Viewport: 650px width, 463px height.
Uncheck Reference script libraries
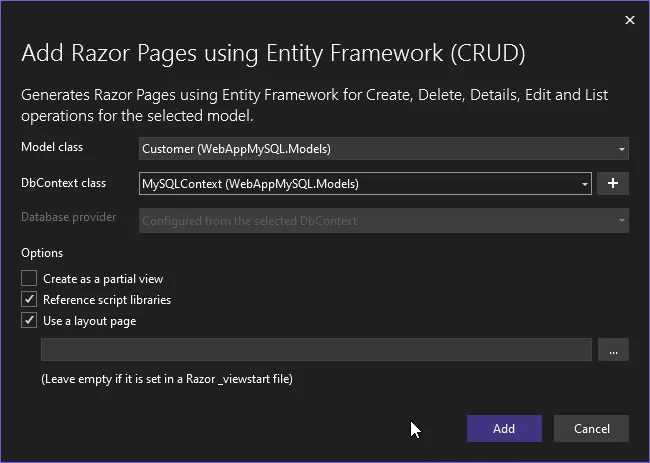30,300
